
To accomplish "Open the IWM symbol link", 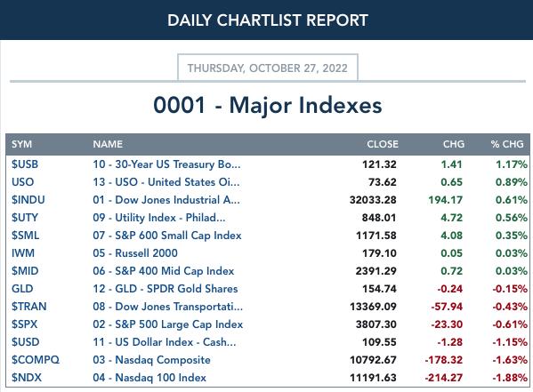I will click(x=23, y=253).
